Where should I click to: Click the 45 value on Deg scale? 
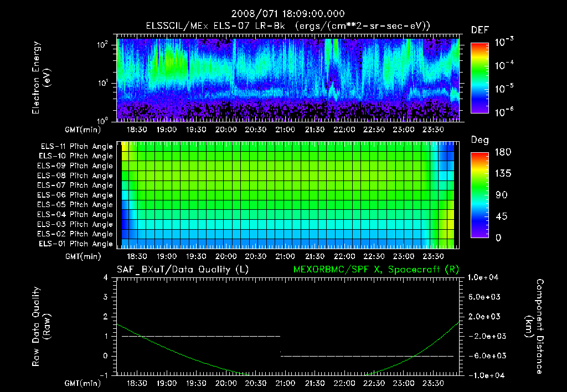click(x=503, y=216)
